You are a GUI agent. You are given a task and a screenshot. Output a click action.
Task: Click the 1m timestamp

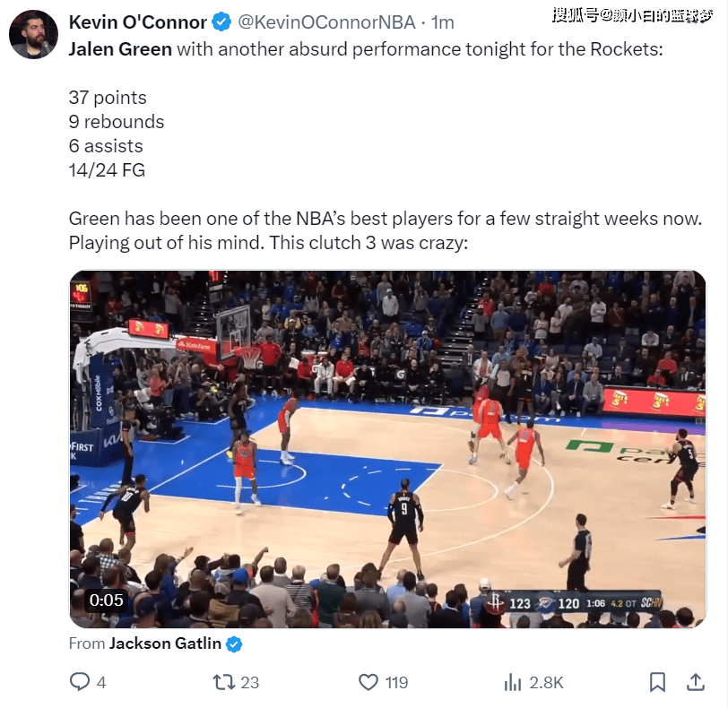(x=443, y=22)
